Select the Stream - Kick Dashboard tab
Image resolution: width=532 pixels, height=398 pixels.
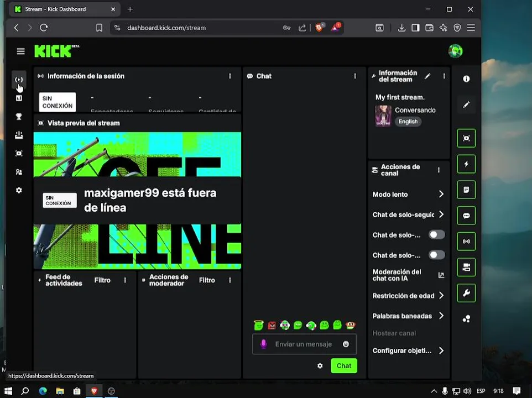pyautogui.click(x=65, y=9)
